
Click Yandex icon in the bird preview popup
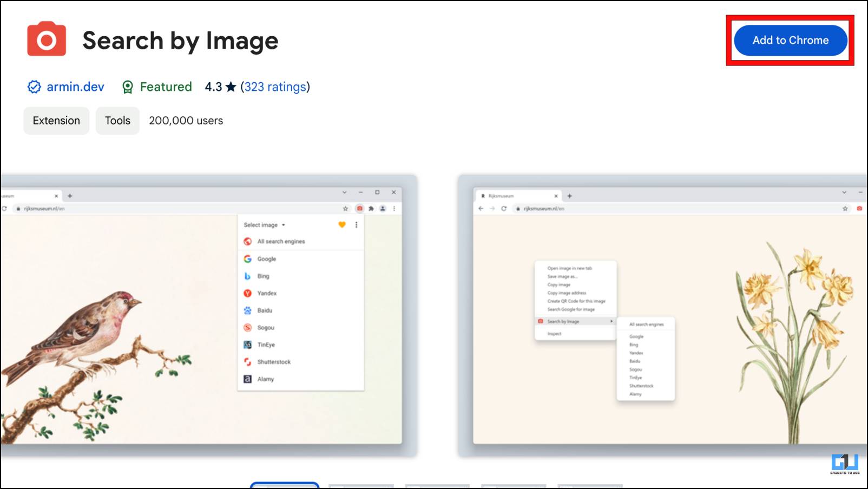[247, 293]
